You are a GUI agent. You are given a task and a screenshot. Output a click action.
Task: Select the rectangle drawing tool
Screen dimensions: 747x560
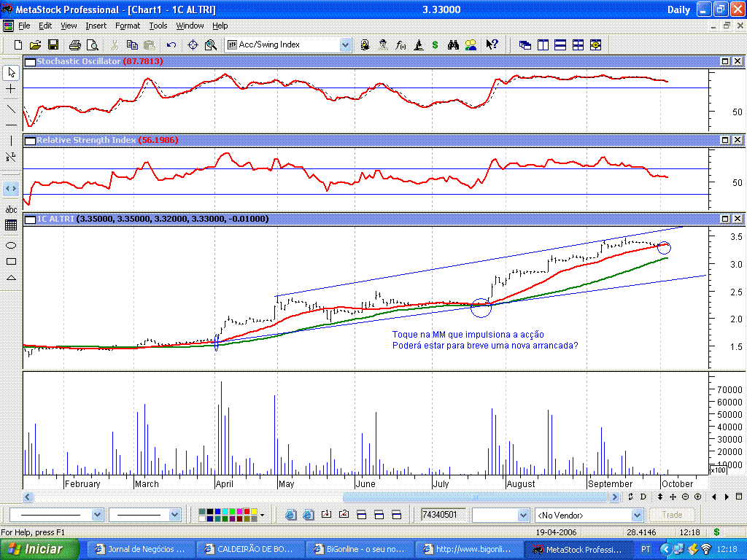tap(12, 262)
